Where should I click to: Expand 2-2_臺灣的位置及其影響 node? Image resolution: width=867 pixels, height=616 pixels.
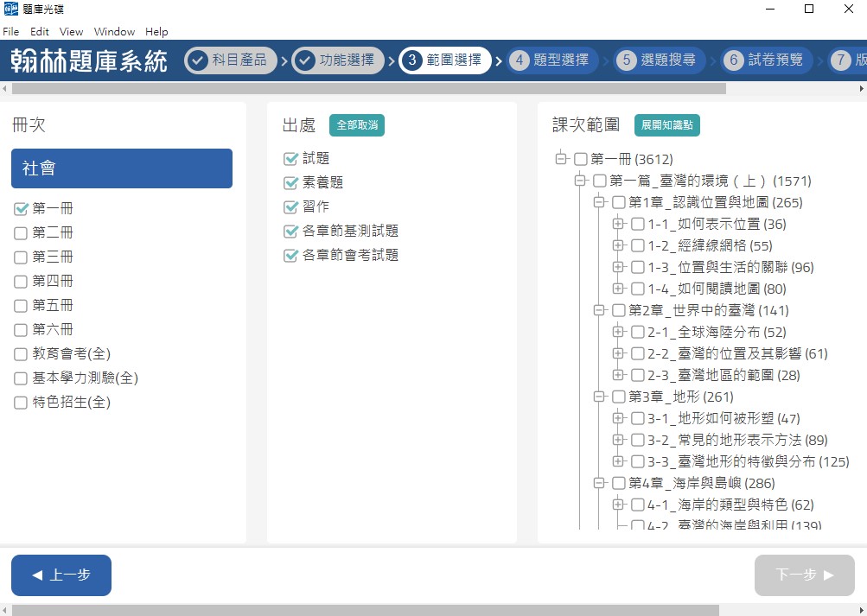[618, 353]
